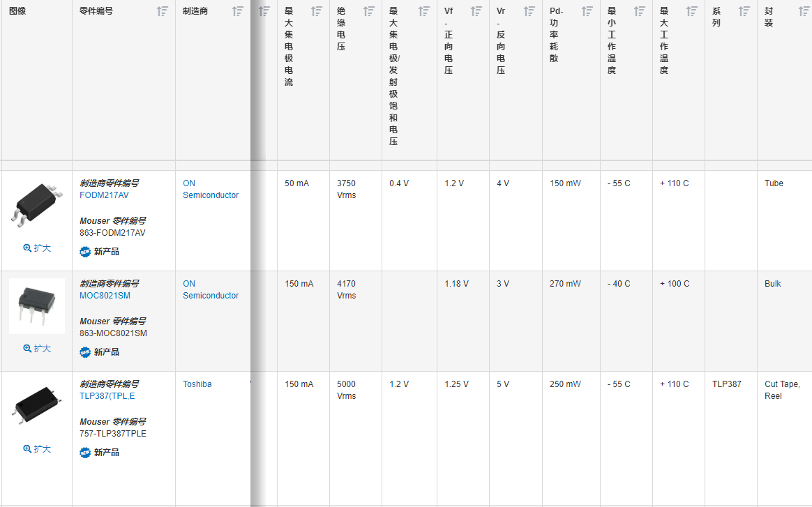Open ON Semiconductor link in FODM217AV row
This screenshot has width=812, height=507.
click(211, 189)
